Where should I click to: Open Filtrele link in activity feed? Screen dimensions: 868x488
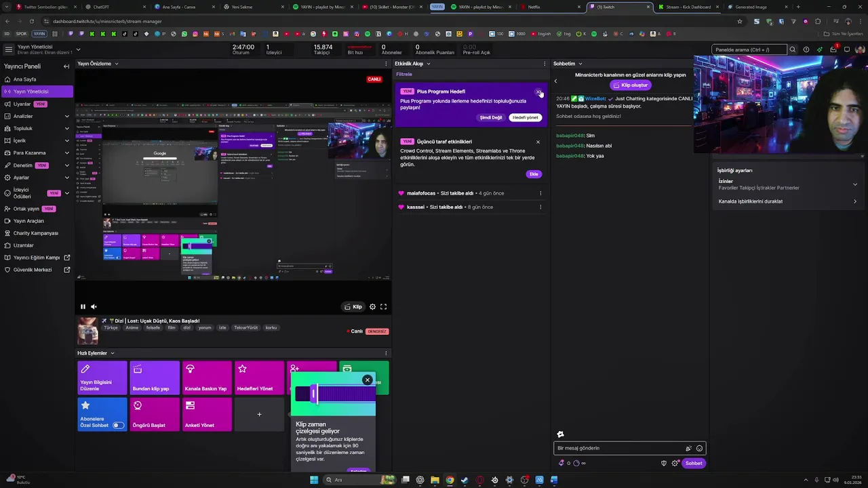(x=403, y=74)
